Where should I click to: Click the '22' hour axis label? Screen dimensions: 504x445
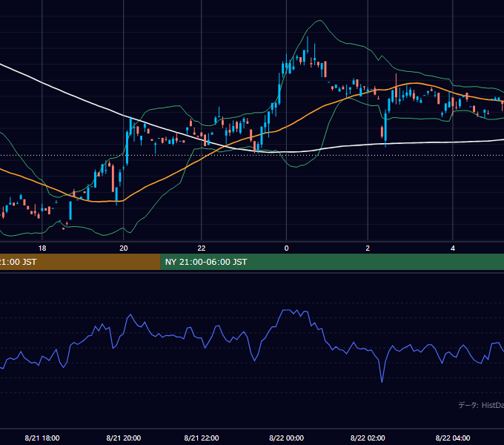tap(201, 248)
